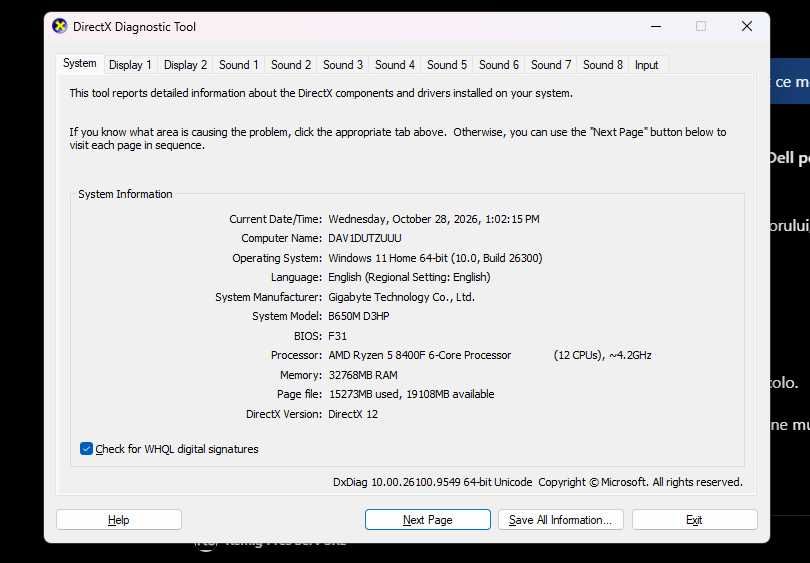Minimize the DirectX Diagnostic Tool window
Viewport: 810px width, 563px height.
656,26
